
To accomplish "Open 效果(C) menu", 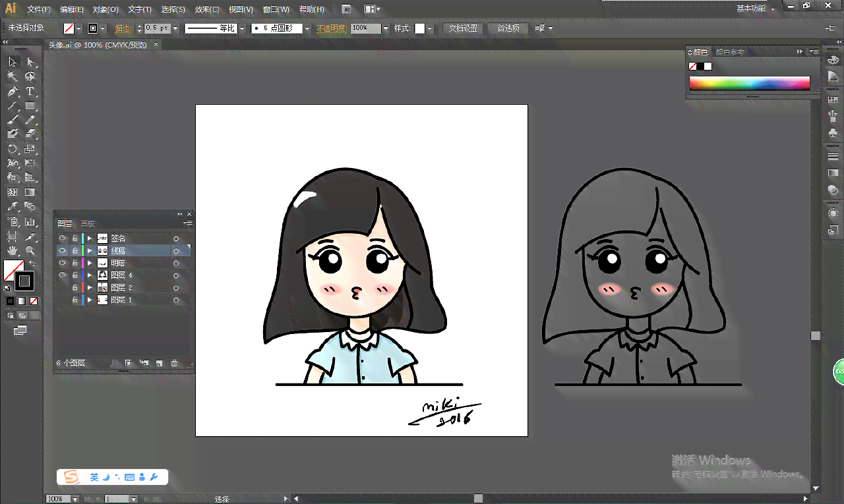I will 208,9.
